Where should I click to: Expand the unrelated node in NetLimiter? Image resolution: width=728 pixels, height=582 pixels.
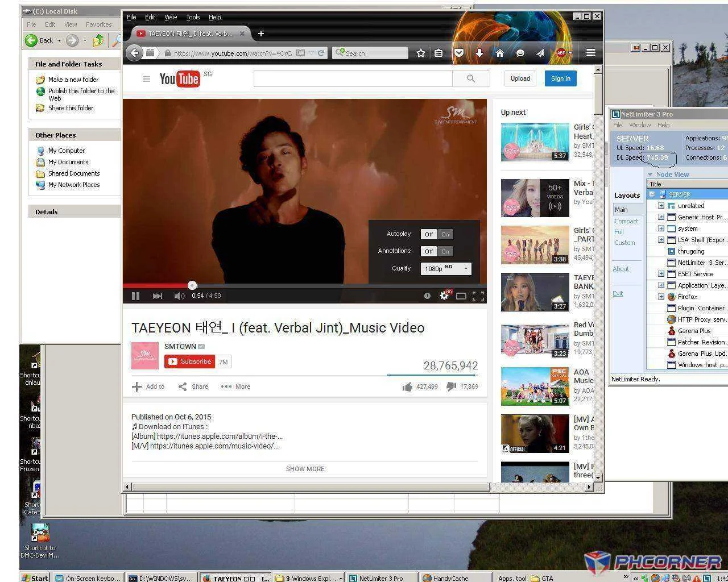pyautogui.click(x=661, y=206)
